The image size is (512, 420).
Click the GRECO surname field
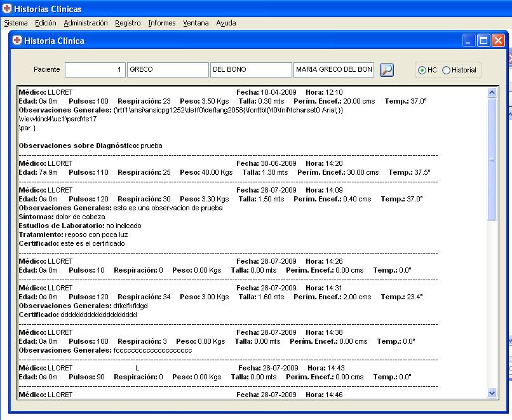point(168,70)
